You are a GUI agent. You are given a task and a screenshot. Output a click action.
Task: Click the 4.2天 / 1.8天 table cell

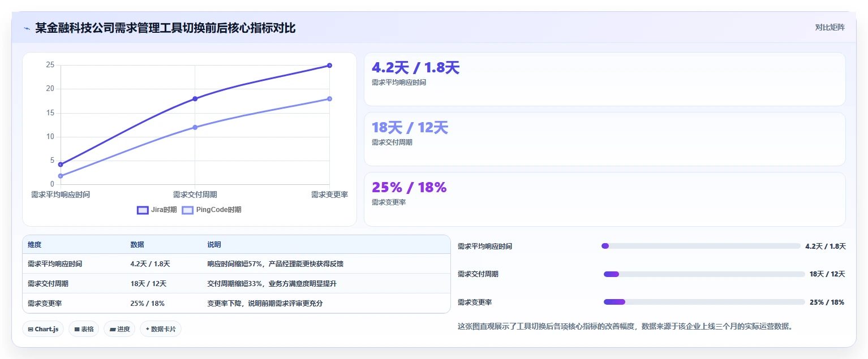(x=150, y=264)
